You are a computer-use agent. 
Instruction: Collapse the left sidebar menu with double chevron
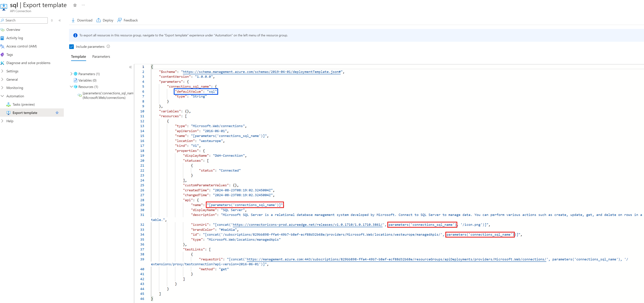coord(60,20)
